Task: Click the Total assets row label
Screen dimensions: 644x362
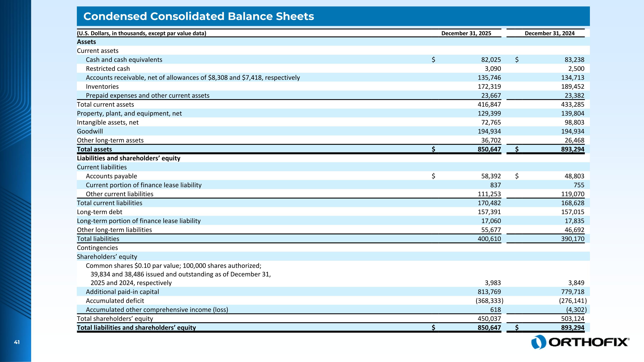Action: point(94,149)
